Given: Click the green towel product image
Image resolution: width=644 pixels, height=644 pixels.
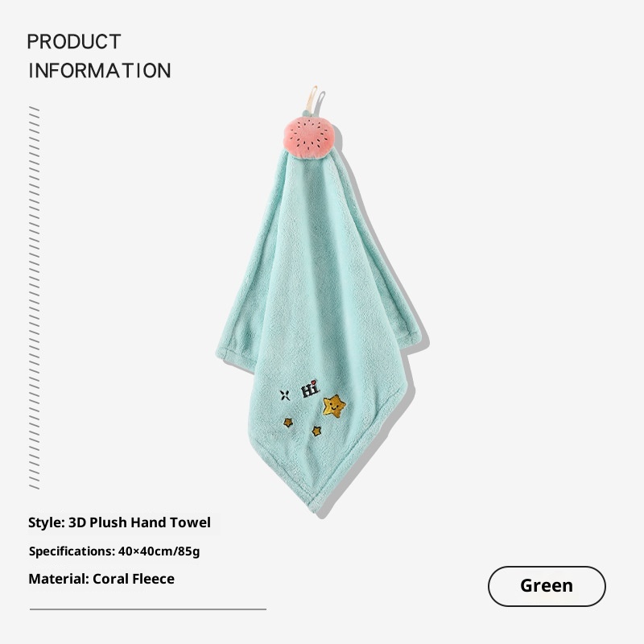Looking at the screenshot, I should 318,299.
